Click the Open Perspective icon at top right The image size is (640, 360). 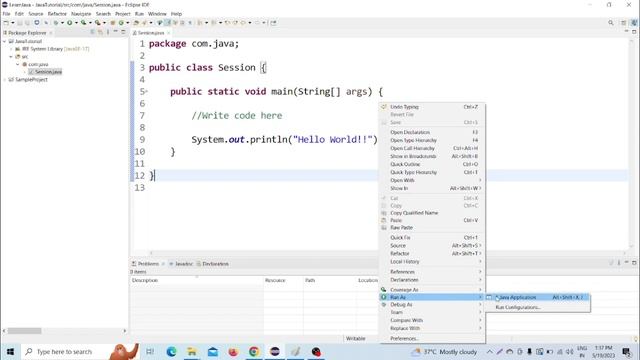(623, 23)
